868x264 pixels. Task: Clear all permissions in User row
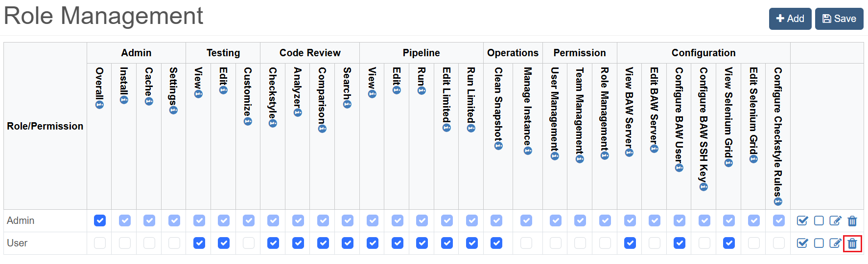819,243
